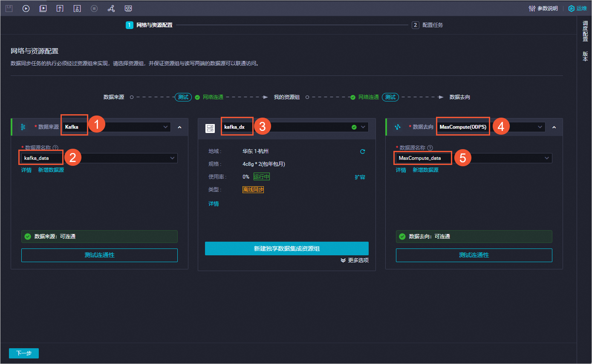Click the unlock/steal-lock toolbar icon
Screen dimensions: 592x364
pos(77,8)
